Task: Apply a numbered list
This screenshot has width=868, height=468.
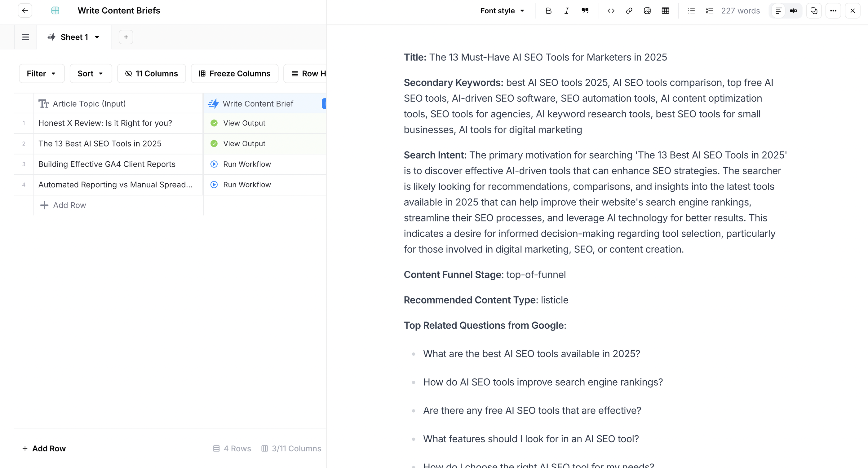Action: pos(709,11)
